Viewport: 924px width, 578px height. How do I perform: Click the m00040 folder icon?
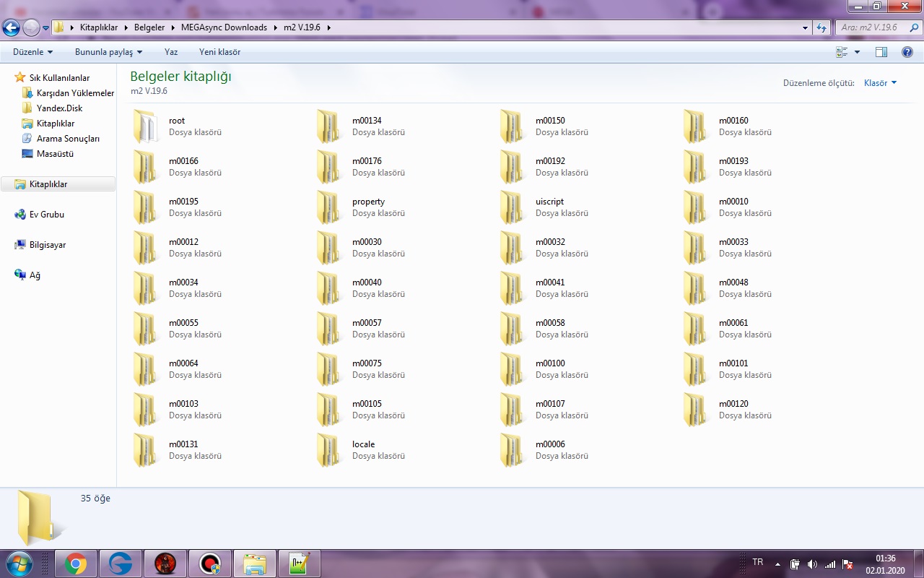point(328,288)
